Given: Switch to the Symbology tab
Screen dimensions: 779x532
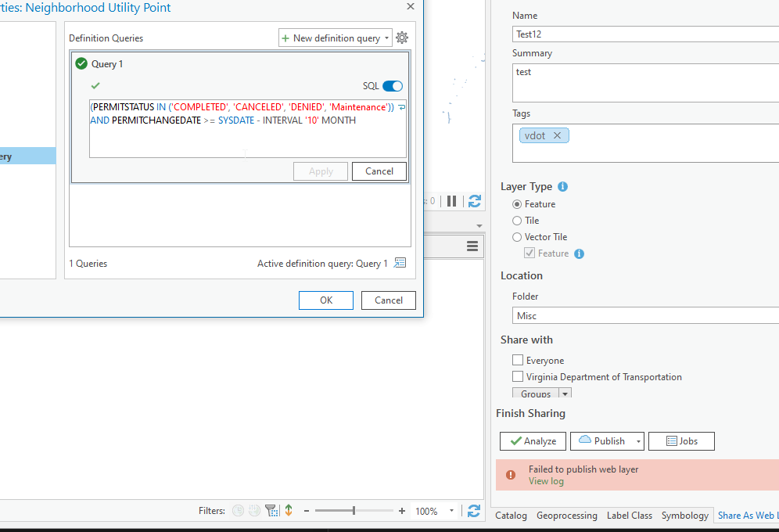Looking at the screenshot, I should pos(684,516).
